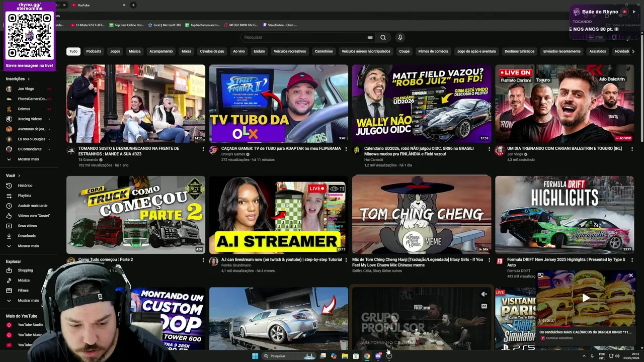The width and height of the screenshot is (644, 362).
Task: Open StereOnline - Chat bookmark
Action: point(279,25)
